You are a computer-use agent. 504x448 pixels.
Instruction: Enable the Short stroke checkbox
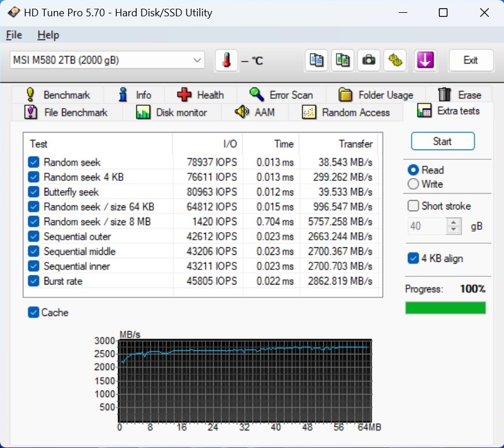point(413,206)
